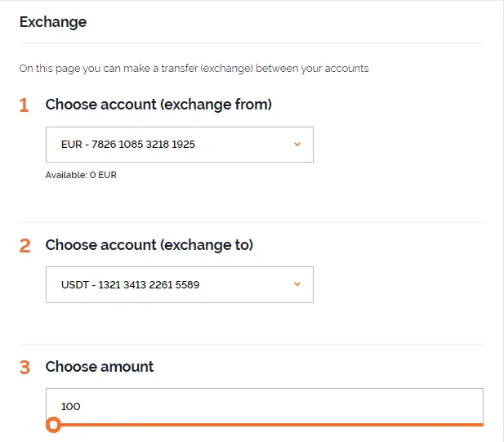
Task: Click the Exchange page heading
Action: 53,22
